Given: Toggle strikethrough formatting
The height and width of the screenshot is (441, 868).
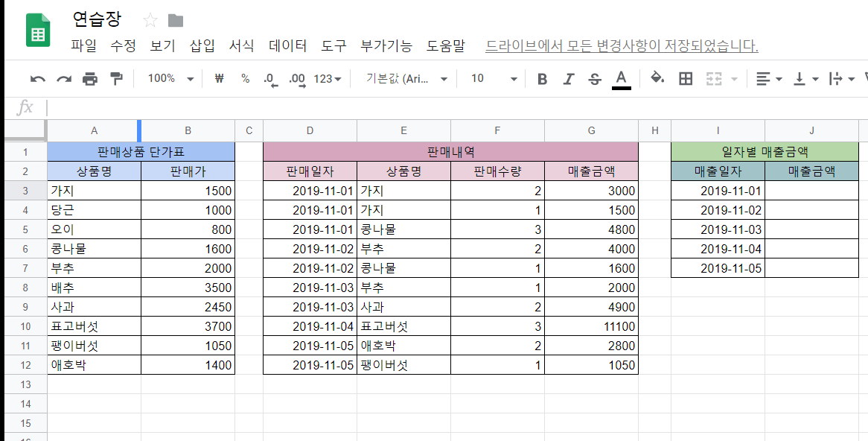Looking at the screenshot, I should (x=595, y=79).
